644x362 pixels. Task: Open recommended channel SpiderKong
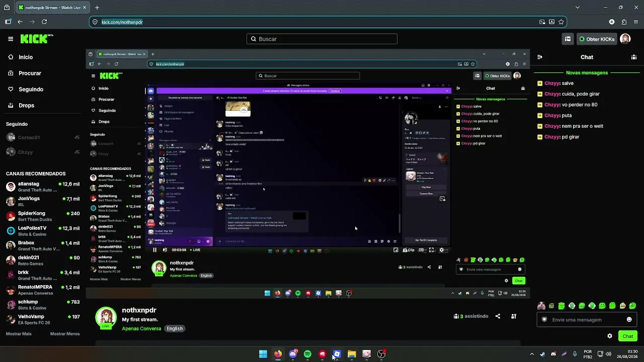43,216
